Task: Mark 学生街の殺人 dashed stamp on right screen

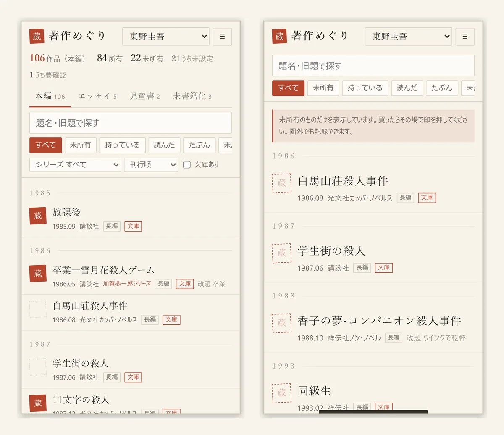Action: 282,253
